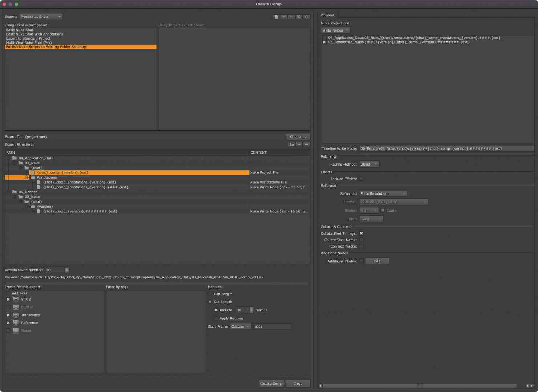
Task: Uncheck the Transcodes track checkbox
Action: [x=8, y=315]
